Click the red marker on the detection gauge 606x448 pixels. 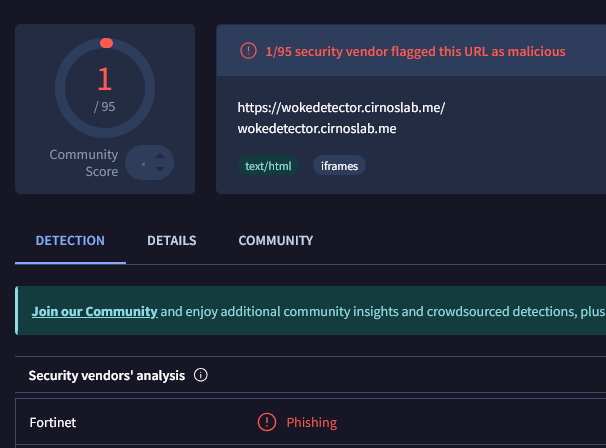[x=106, y=43]
